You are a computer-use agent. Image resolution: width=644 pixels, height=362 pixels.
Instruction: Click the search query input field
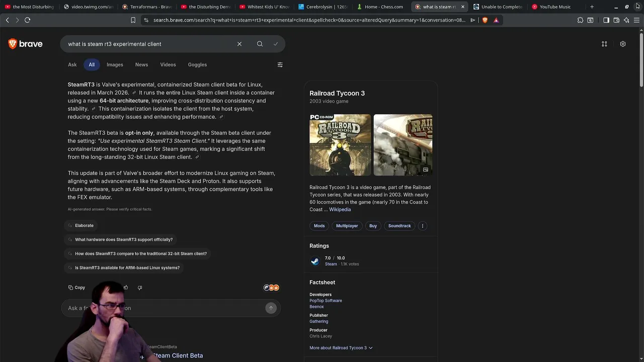[151, 44]
